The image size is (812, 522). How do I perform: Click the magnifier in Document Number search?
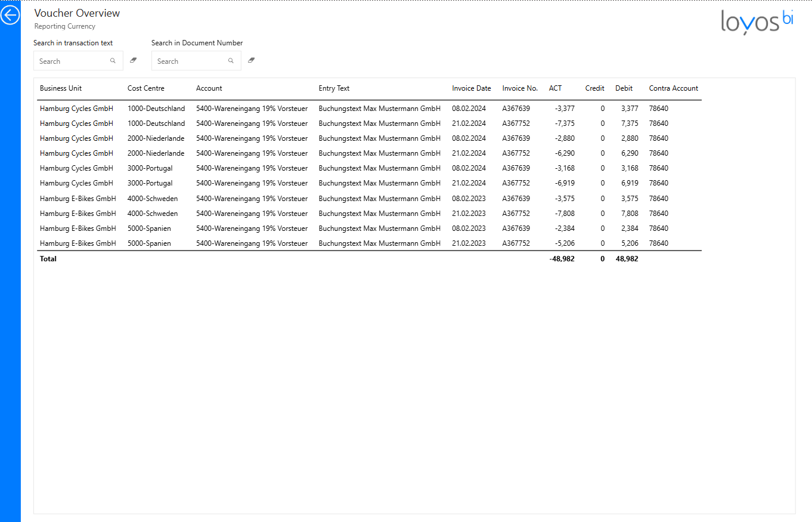(231, 61)
